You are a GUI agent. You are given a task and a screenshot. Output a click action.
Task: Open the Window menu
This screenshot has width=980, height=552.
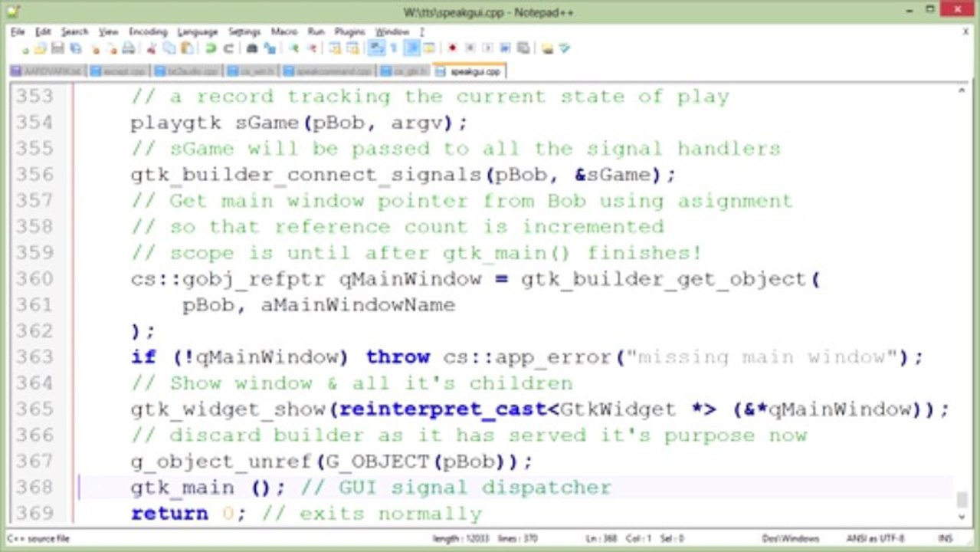tap(392, 31)
